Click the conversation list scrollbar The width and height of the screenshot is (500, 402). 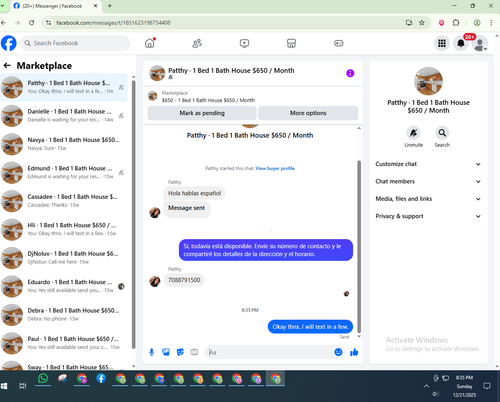(x=133, y=213)
